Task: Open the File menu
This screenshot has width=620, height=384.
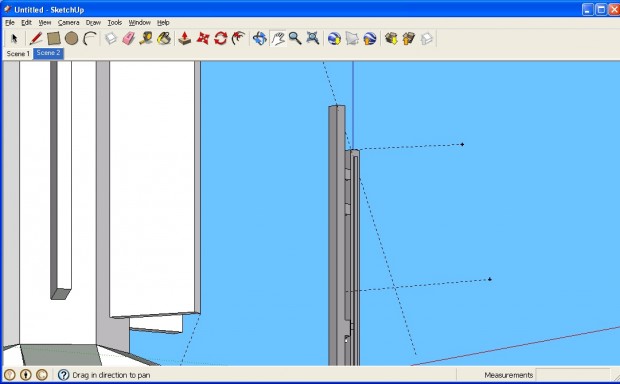Action: click(9, 23)
